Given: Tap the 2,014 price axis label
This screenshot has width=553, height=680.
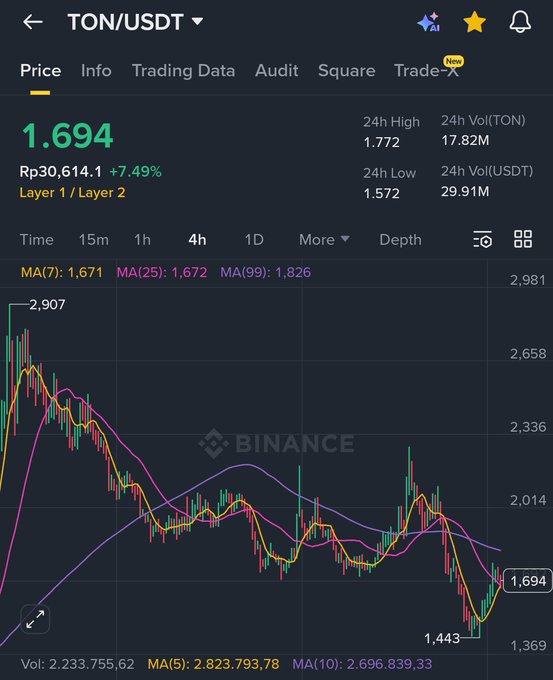Looking at the screenshot, I should (528, 500).
